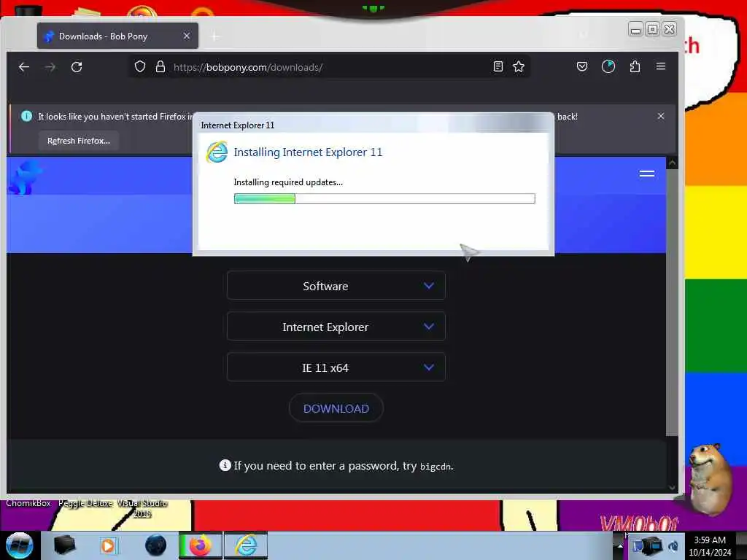Click the 'Installing Internet Explorer 11' heading
Viewport: 747px width, 560px height.
tap(308, 152)
